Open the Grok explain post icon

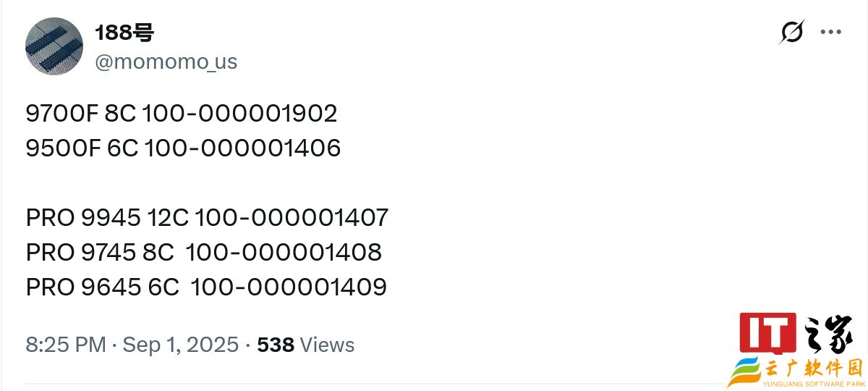tap(792, 32)
